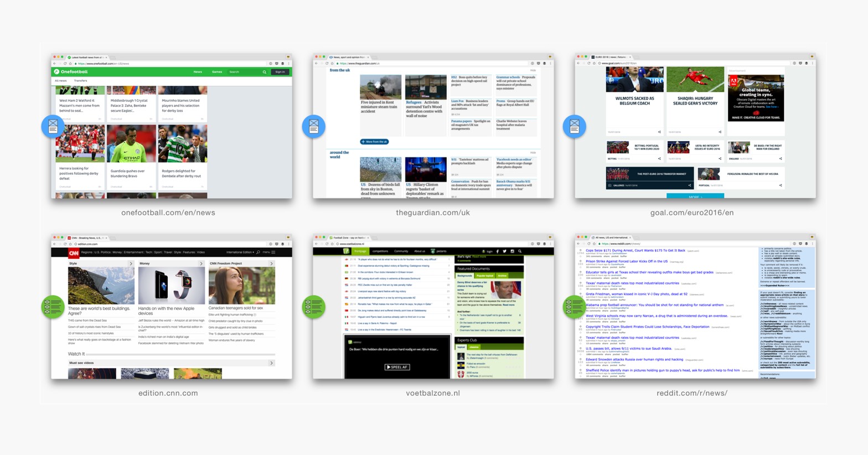This screenshot has width=868, height=455.
Task: Open the Wilmots sacked as Belgium coach article
Action: pos(635,101)
